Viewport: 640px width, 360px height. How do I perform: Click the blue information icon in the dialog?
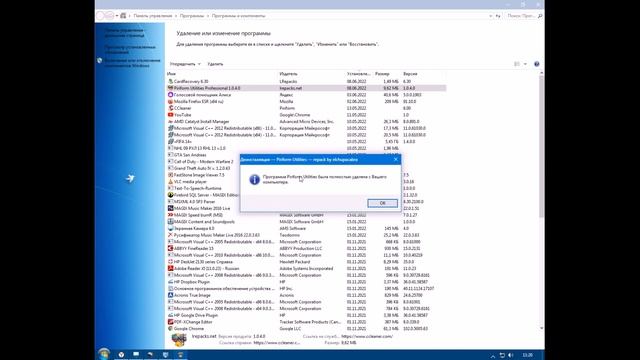(x=254, y=180)
